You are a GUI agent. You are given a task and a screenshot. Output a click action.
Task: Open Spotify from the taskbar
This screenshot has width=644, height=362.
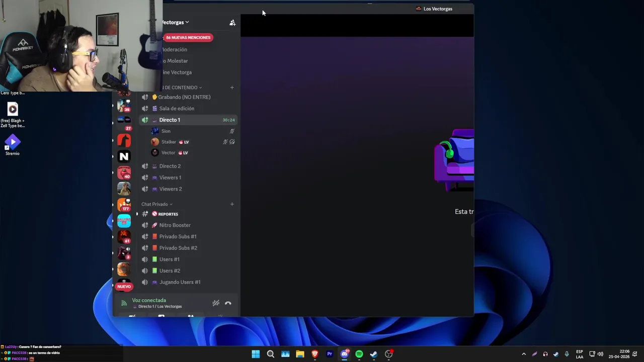point(359,354)
